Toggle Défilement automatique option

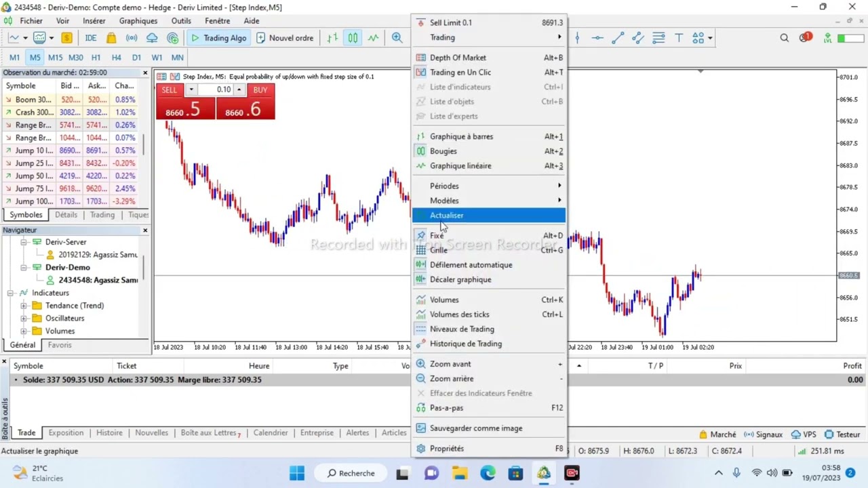click(x=488, y=265)
